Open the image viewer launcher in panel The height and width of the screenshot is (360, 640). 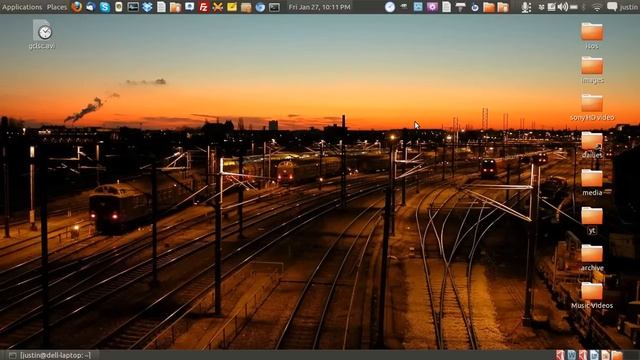point(418,7)
